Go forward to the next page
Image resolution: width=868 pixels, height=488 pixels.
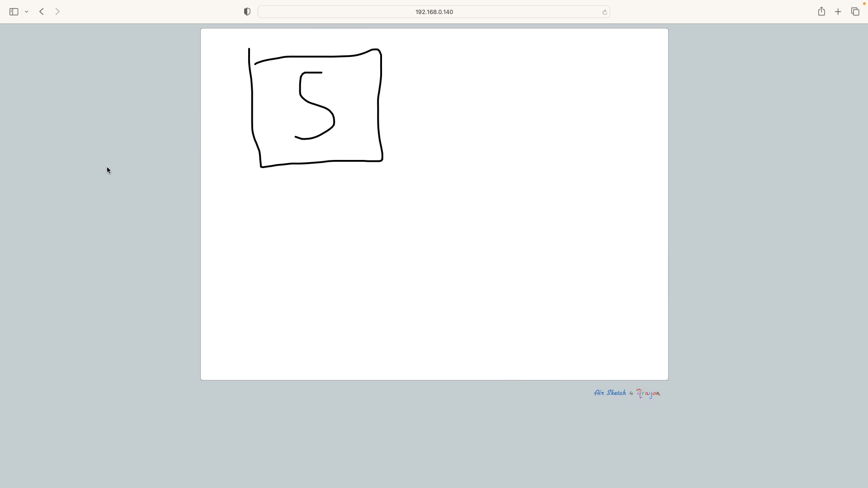coord(57,12)
